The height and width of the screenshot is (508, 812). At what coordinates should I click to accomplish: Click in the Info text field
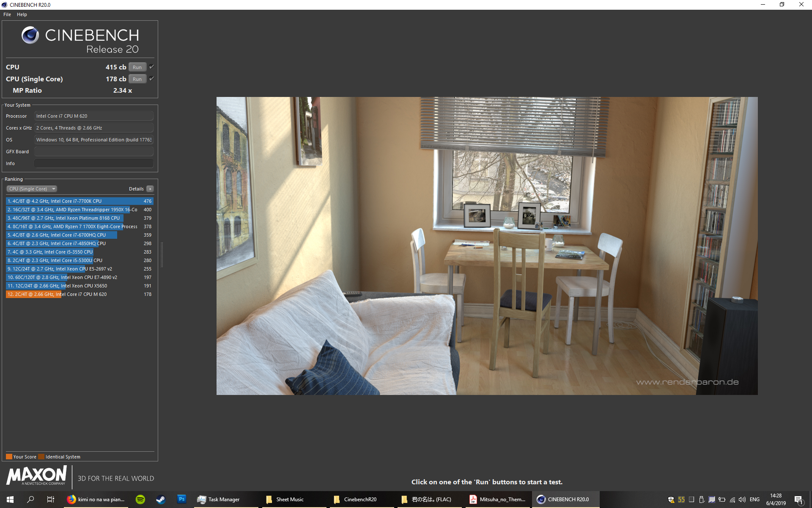[x=93, y=163]
